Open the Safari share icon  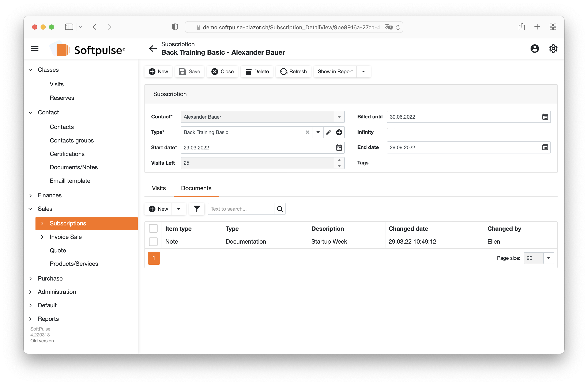521,26
